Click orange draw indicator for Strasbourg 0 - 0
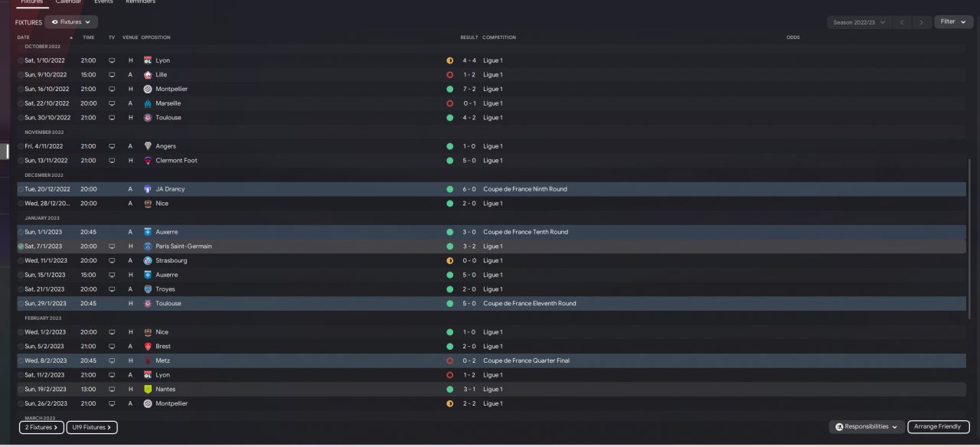The image size is (980, 447). 449,261
